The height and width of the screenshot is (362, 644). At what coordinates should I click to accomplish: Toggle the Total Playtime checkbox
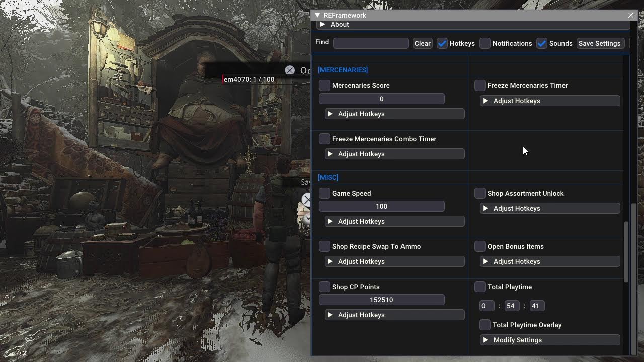(480, 287)
